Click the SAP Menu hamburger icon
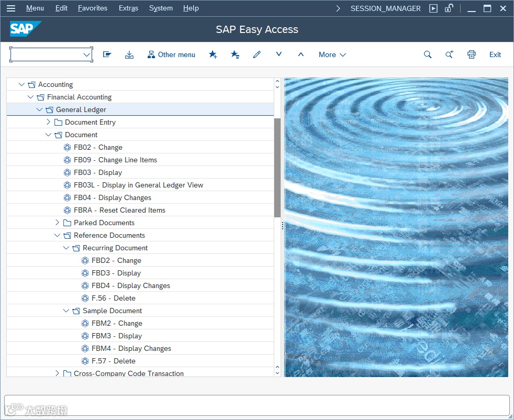Screen dimensions: 514x420 tap(11, 8)
